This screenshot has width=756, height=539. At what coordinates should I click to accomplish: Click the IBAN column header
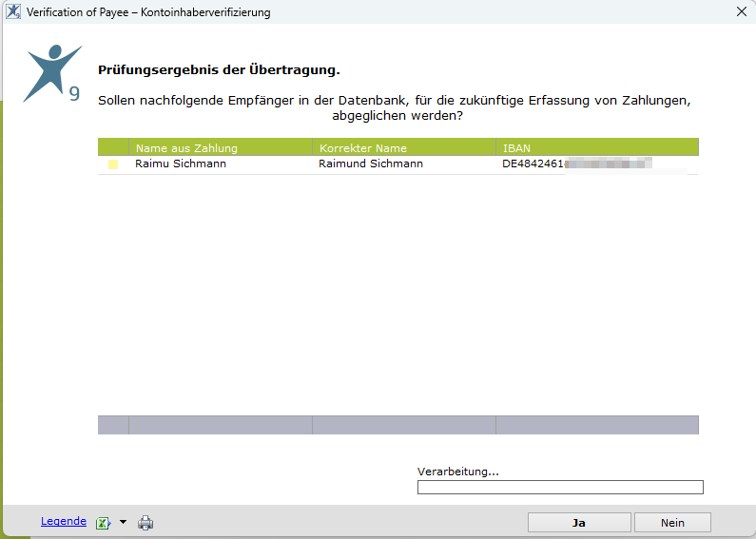click(x=596, y=147)
